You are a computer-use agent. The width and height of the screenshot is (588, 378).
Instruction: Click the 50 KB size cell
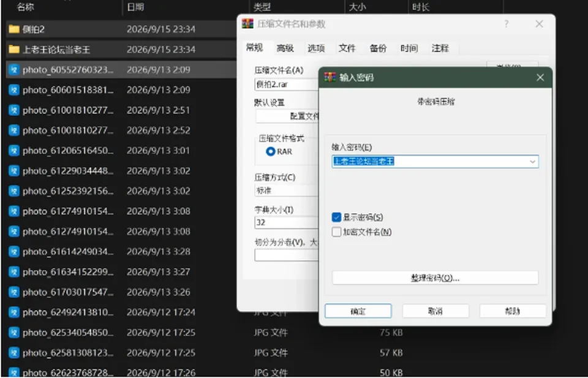pos(391,372)
